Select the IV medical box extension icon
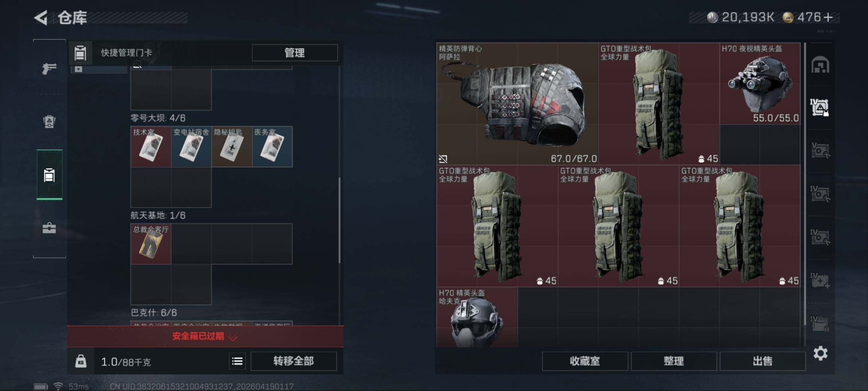This screenshot has width=868, height=391. pyautogui.click(x=820, y=280)
